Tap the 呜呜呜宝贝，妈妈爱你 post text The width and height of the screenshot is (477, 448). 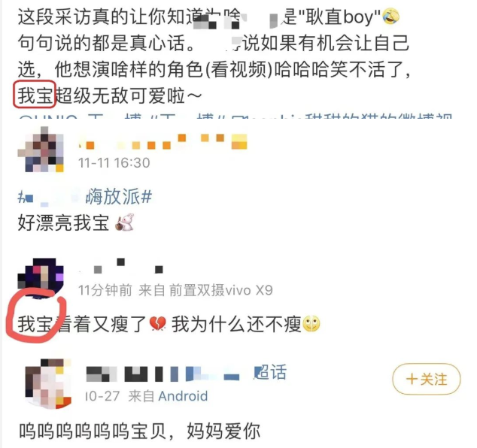pyautogui.click(x=139, y=431)
